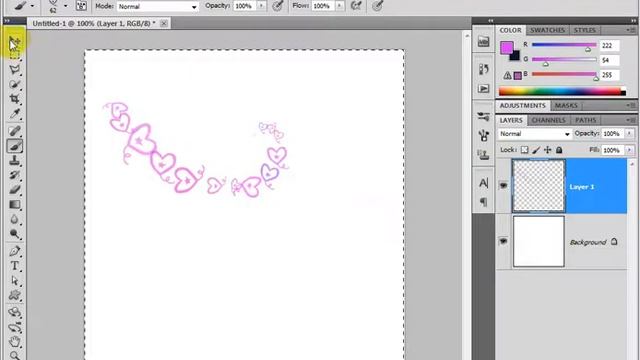Image resolution: width=640 pixels, height=360 pixels.
Task: Select the Quick Selection tool
Action: pos(15,84)
